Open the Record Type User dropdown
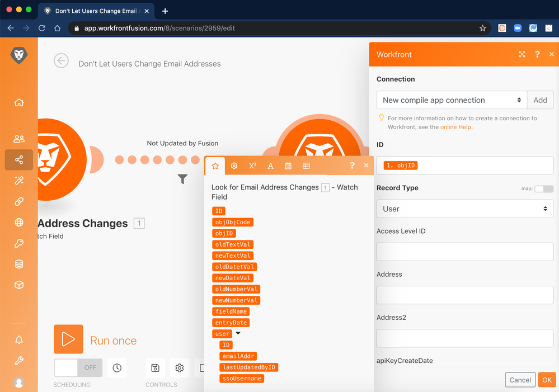This screenshot has width=559, height=392. (464, 209)
